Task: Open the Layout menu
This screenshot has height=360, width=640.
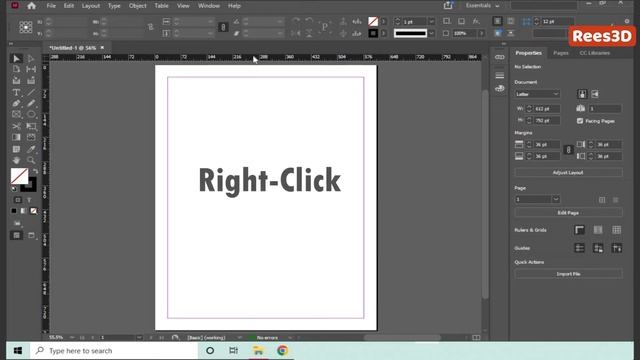Action: tap(91, 6)
